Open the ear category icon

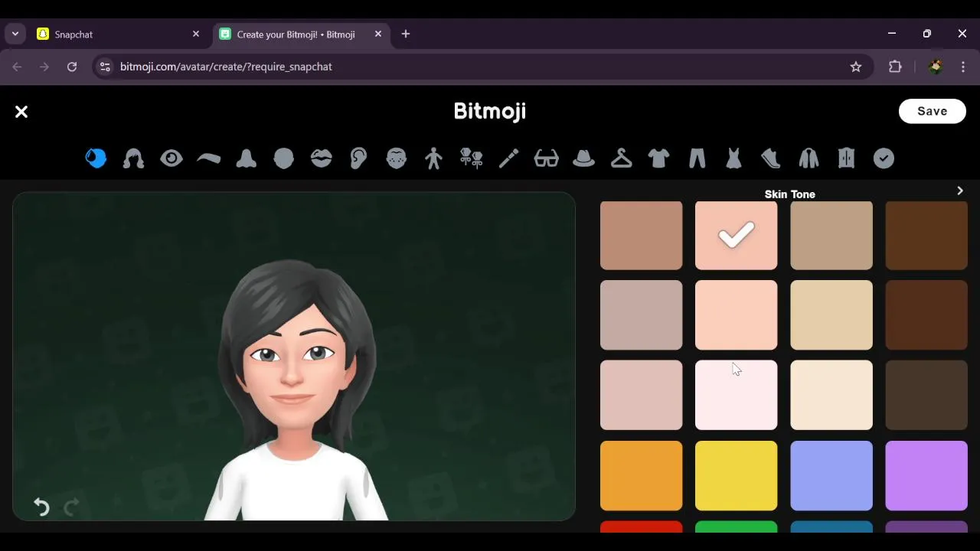pyautogui.click(x=358, y=158)
